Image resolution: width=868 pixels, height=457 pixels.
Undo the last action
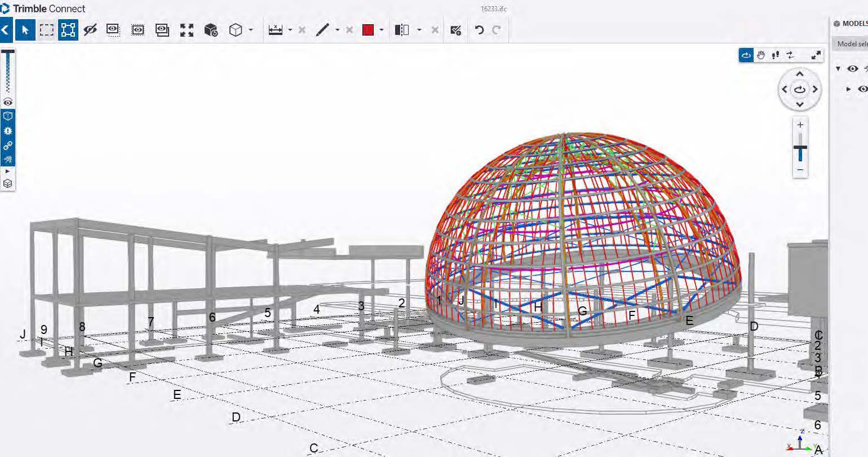pos(479,30)
